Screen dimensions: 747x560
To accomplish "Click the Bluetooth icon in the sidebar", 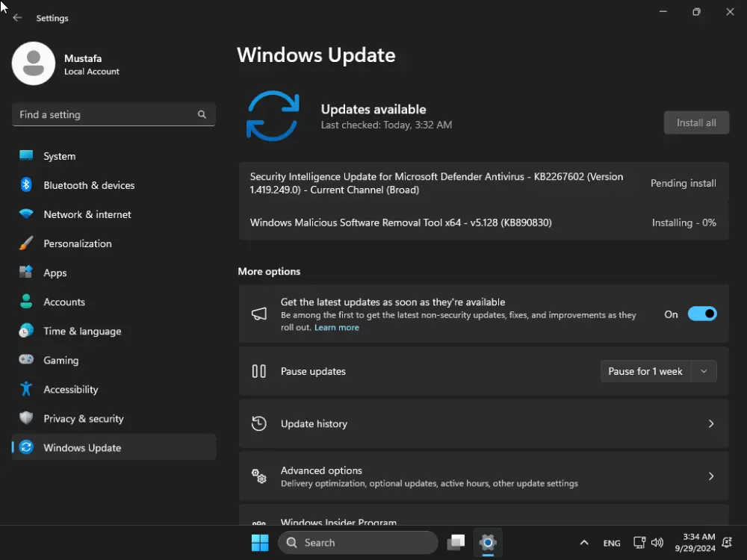I will pyautogui.click(x=26, y=184).
